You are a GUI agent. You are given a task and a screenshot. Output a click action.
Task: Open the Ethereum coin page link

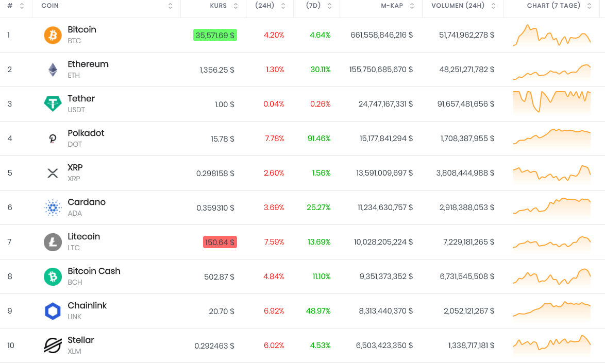coord(88,64)
